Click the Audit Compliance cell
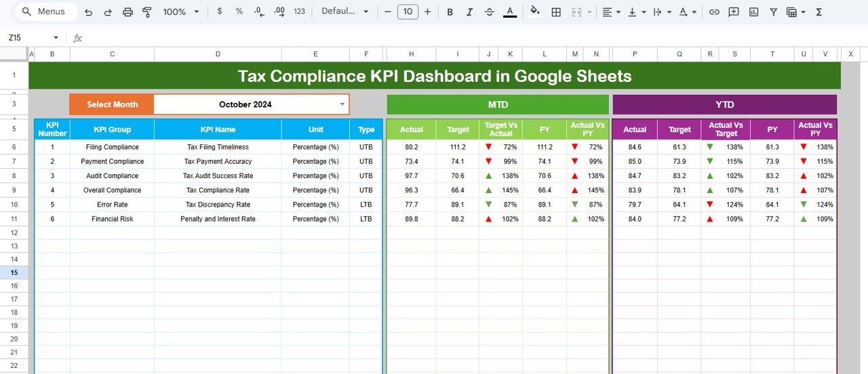Image resolution: width=868 pixels, height=374 pixels. tap(113, 175)
